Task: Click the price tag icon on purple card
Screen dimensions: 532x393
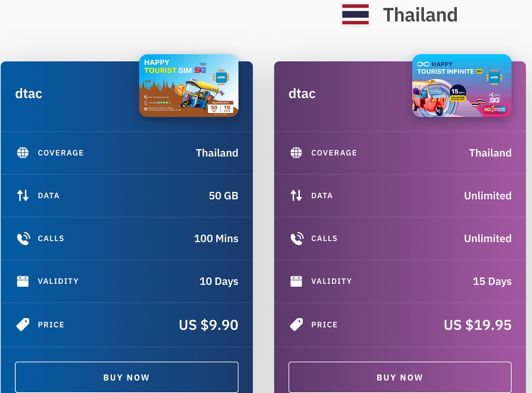Action: (296, 324)
